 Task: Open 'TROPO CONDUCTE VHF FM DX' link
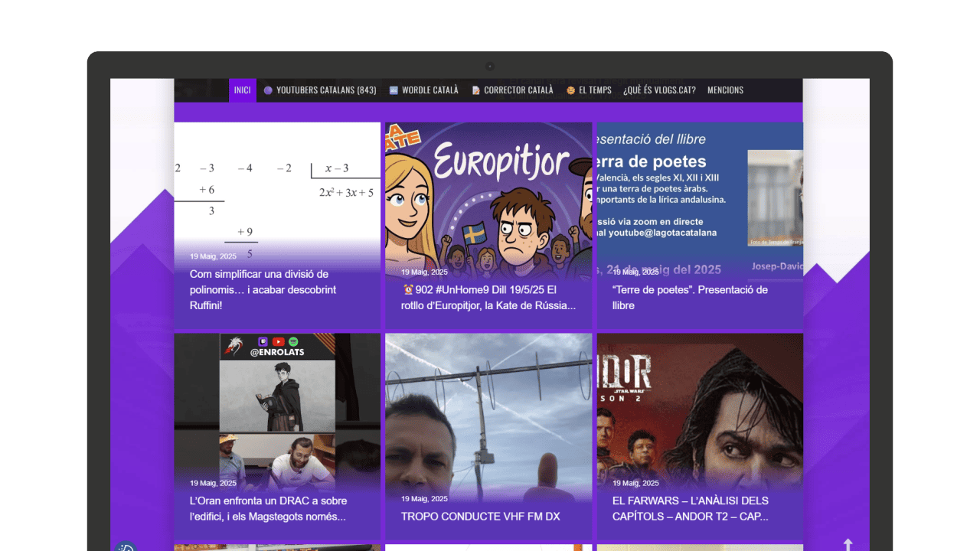[481, 517]
